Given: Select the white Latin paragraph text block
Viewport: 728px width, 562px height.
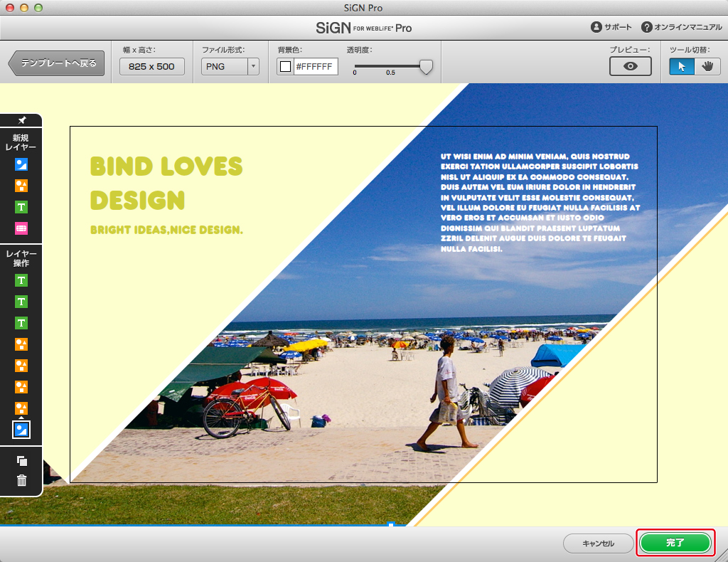Looking at the screenshot, I should click(x=540, y=203).
